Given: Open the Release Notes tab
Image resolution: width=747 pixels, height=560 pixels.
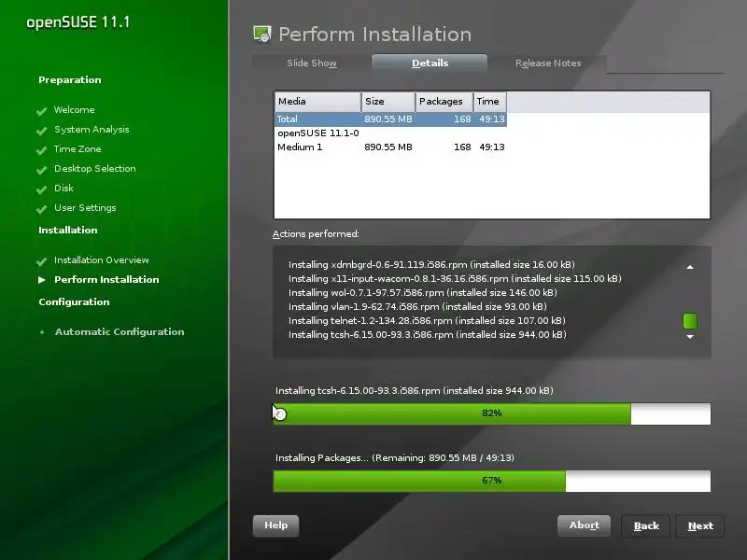Looking at the screenshot, I should (548, 63).
